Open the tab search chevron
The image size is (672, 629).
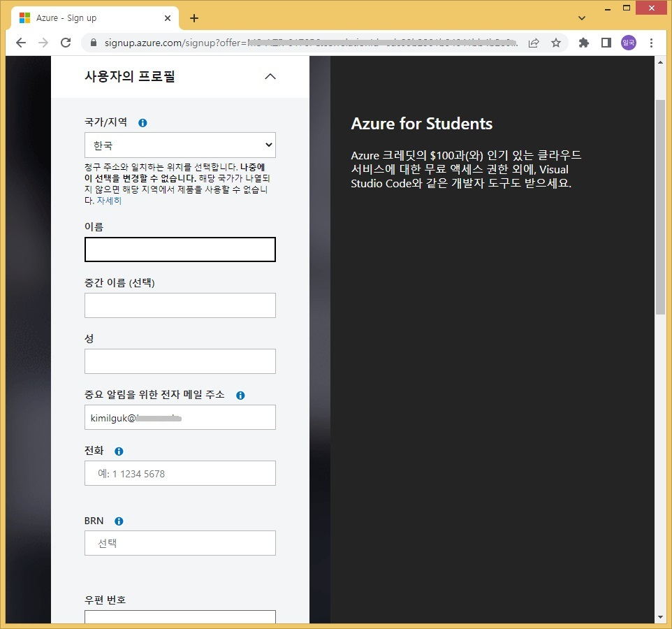(x=582, y=18)
